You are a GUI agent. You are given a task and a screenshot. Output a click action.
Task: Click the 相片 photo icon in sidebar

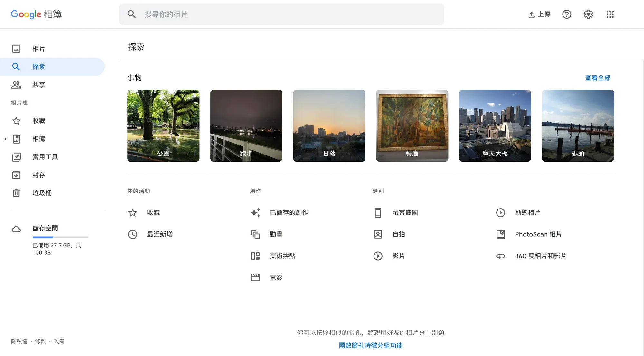pos(16,49)
